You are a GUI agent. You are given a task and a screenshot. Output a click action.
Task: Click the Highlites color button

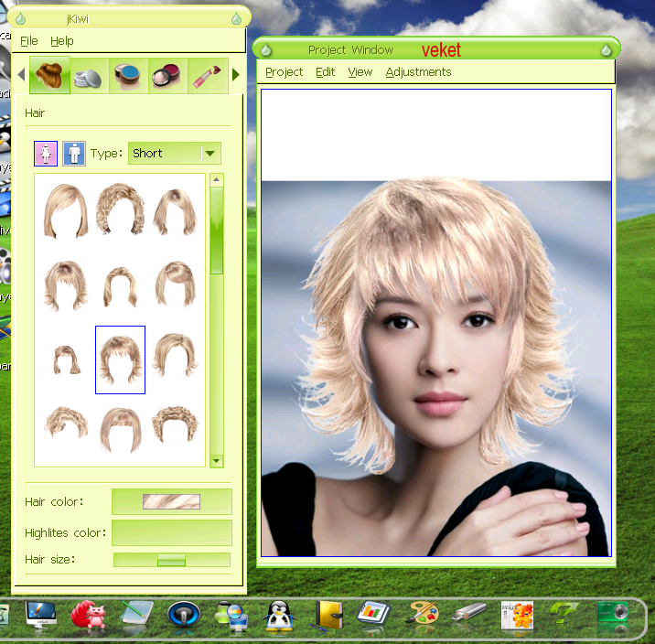coord(172,533)
